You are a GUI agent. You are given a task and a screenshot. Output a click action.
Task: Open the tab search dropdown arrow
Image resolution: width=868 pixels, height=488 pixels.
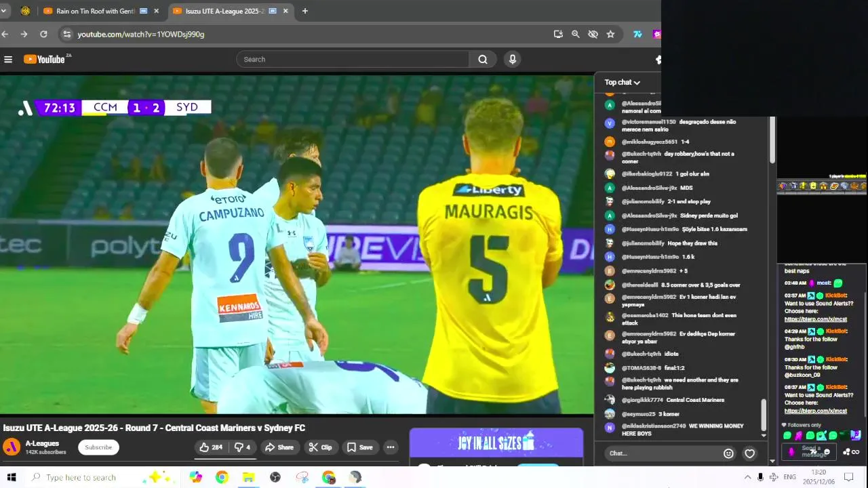click(3, 11)
